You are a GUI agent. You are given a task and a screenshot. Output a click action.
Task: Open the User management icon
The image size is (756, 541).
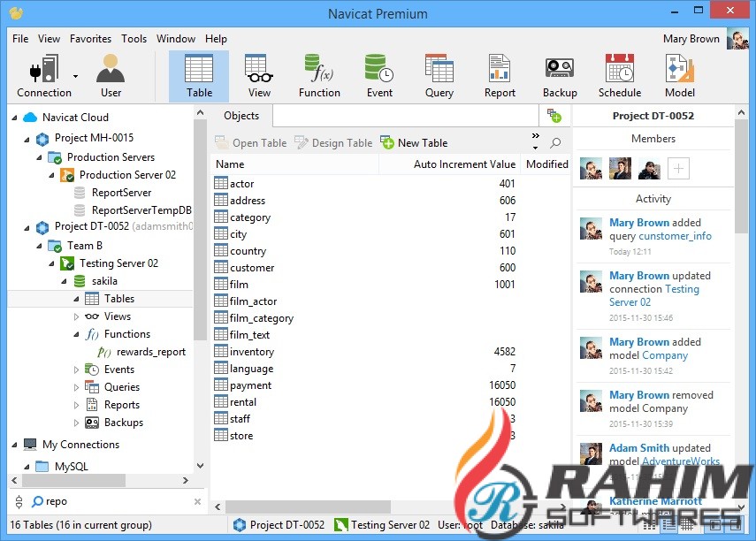[111, 76]
